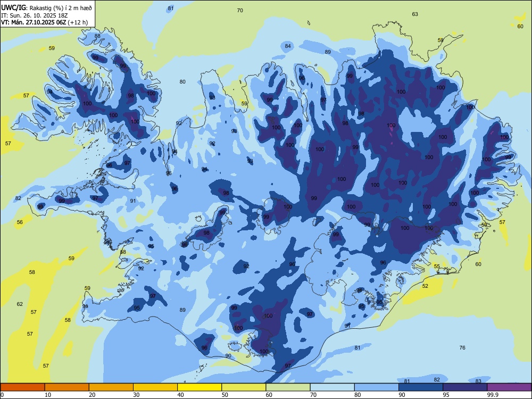Click the map value '62' over the southwest sea

(x=20, y=304)
